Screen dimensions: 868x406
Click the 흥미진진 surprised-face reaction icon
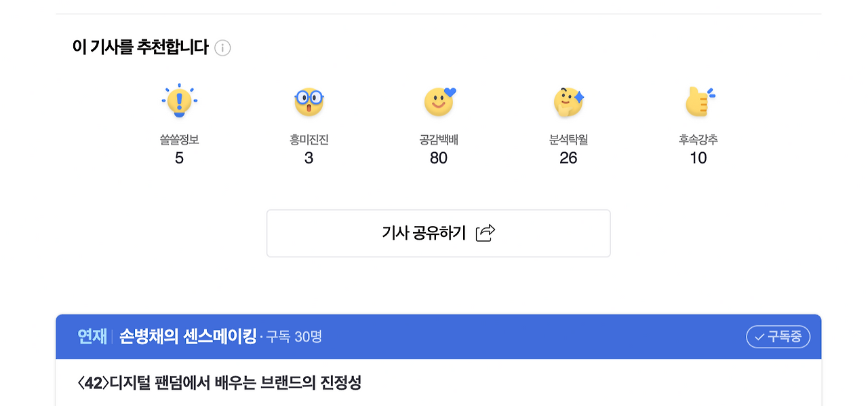(309, 100)
